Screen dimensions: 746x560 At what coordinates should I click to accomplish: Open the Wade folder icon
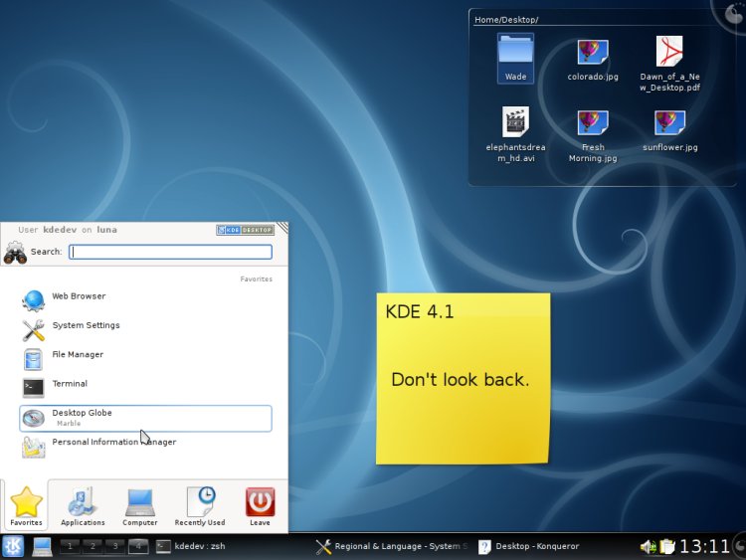(x=515, y=57)
